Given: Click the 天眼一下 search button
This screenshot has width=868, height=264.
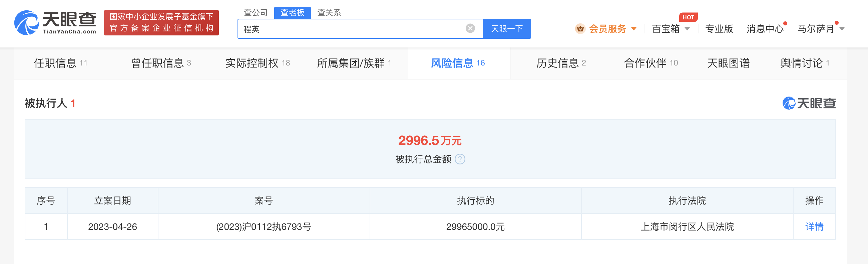Looking at the screenshot, I should click(x=507, y=29).
